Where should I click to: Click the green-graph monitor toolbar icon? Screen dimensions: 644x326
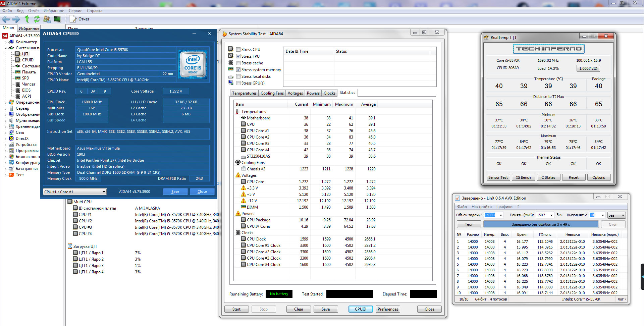(x=57, y=19)
